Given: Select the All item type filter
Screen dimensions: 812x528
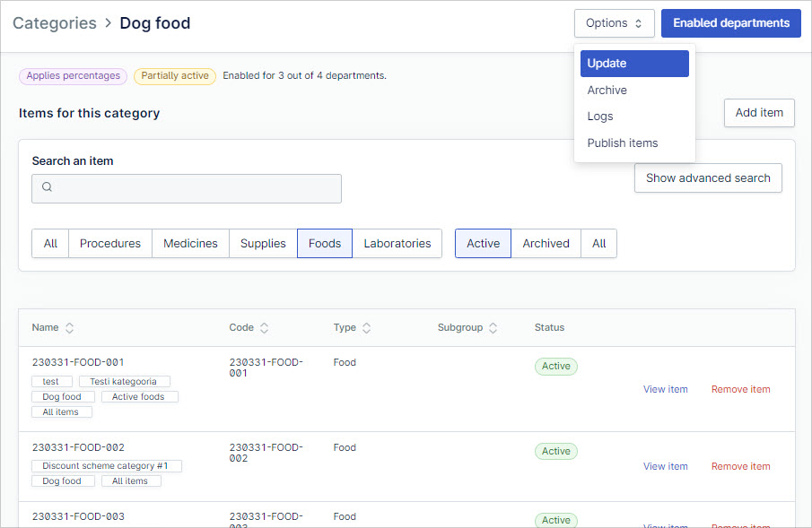Looking at the screenshot, I should (50, 243).
